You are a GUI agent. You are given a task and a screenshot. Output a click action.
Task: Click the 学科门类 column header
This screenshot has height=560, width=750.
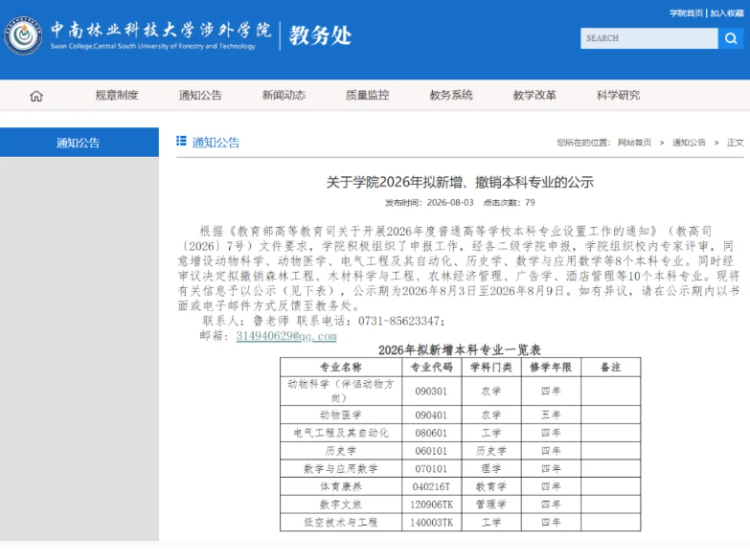tap(491, 368)
